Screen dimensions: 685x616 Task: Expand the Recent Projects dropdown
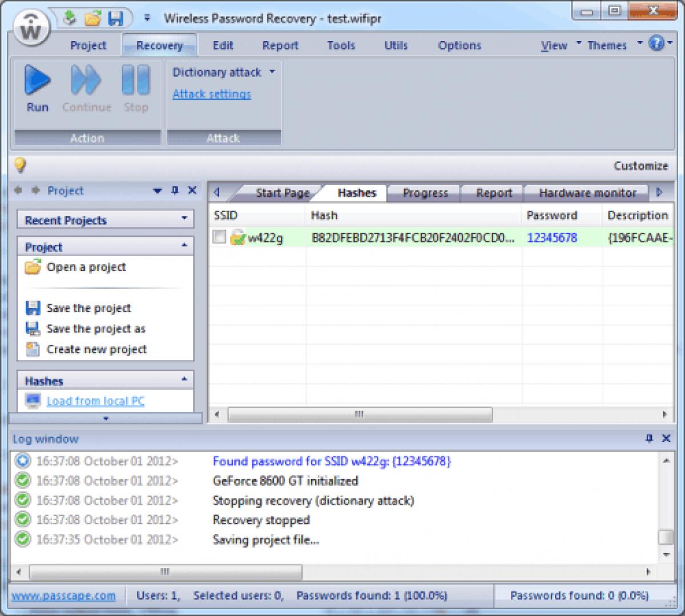click(x=184, y=219)
